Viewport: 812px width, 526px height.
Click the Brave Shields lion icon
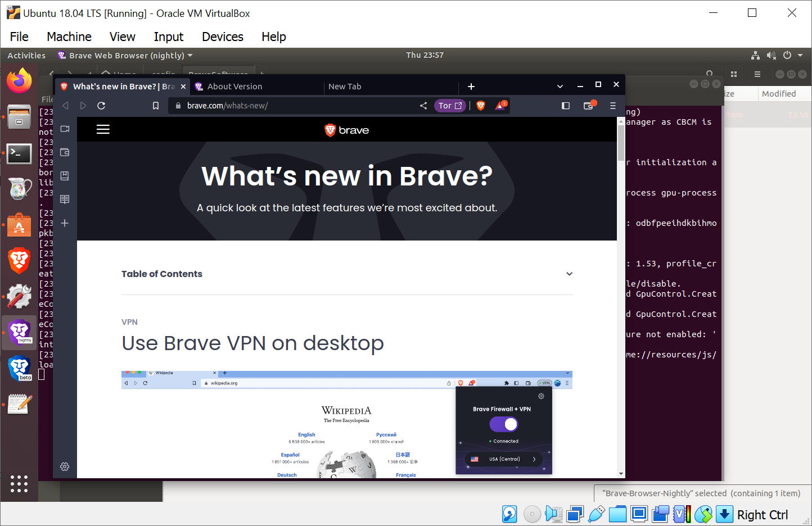coord(481,105)
